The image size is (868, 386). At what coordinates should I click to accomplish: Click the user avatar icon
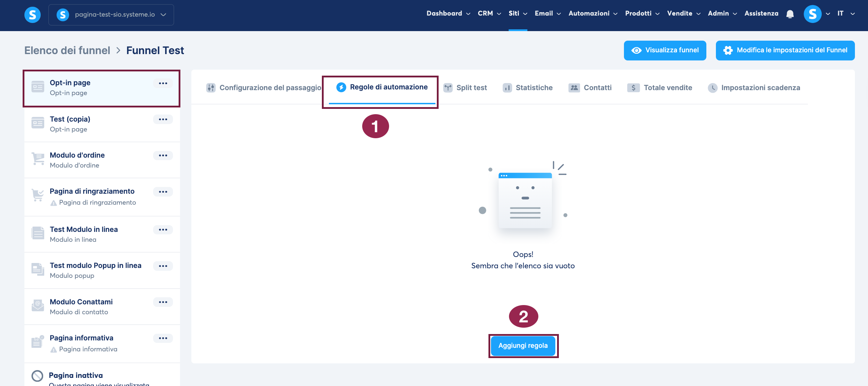point(812,14)
